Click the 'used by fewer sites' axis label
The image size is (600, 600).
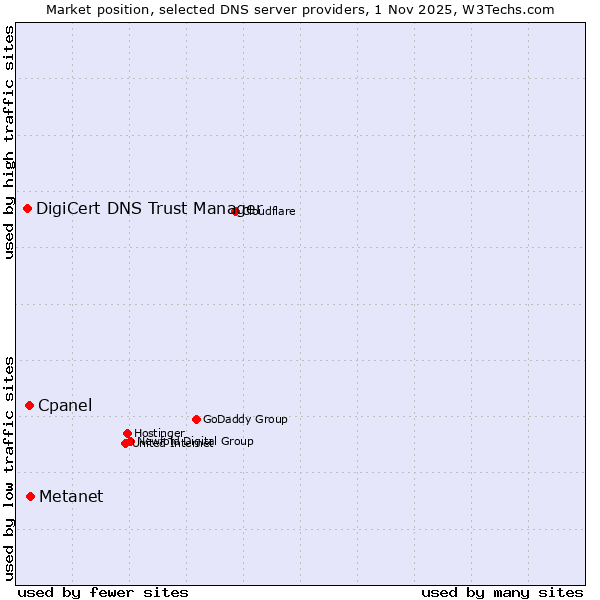[103, 592]
